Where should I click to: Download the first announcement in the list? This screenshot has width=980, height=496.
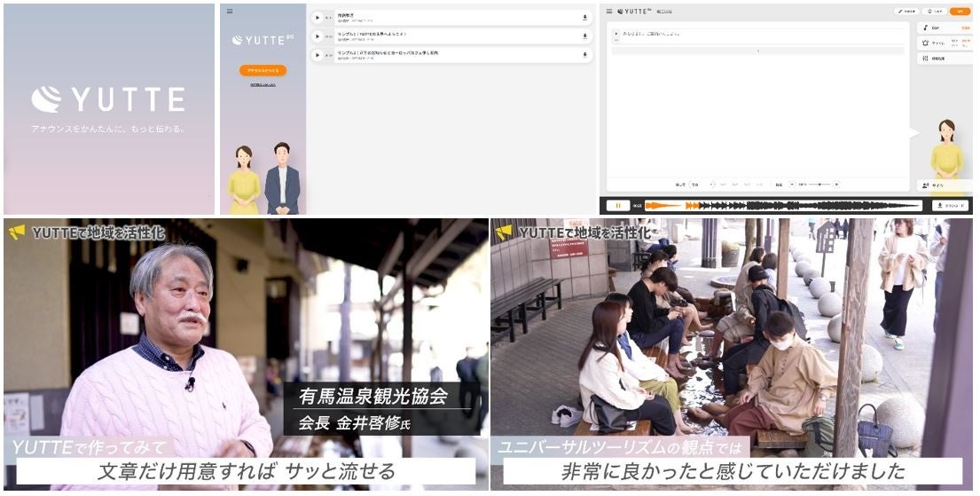(585, 18)
